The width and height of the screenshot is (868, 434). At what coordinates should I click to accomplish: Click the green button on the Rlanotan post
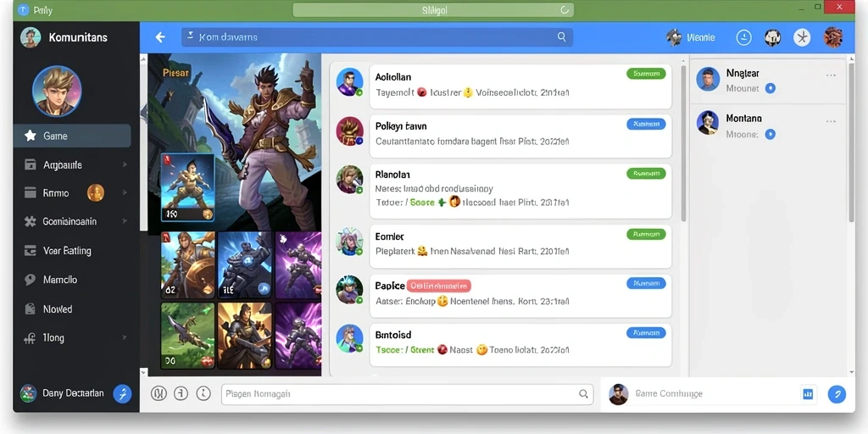pos(646,173)
